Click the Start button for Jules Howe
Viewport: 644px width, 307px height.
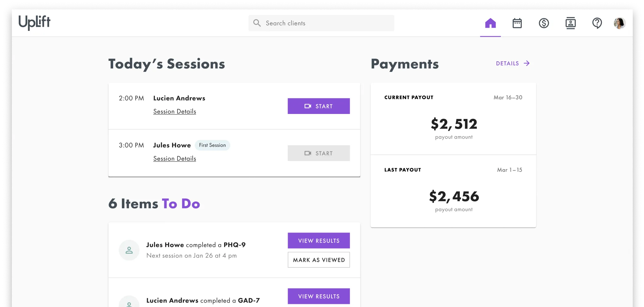319,153
